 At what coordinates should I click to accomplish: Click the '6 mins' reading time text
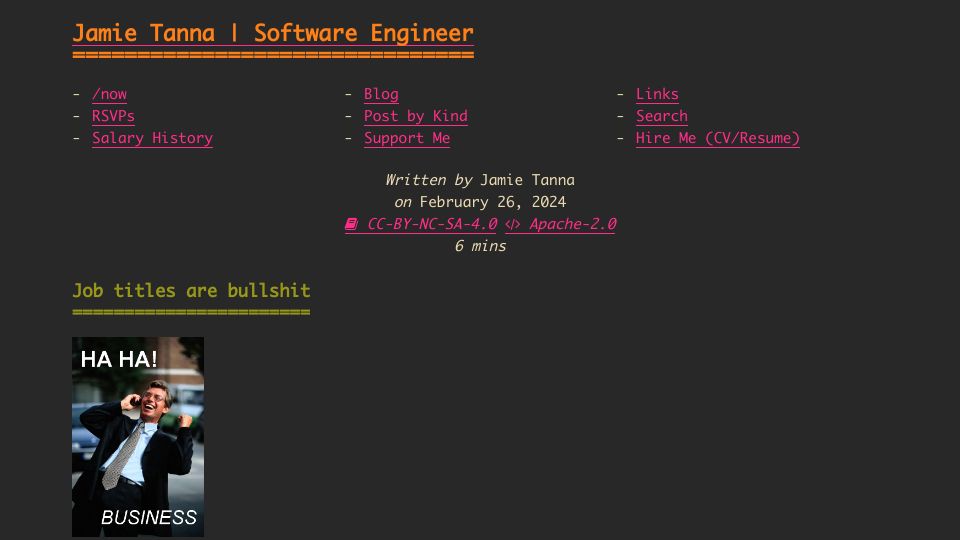coord(481,246)
